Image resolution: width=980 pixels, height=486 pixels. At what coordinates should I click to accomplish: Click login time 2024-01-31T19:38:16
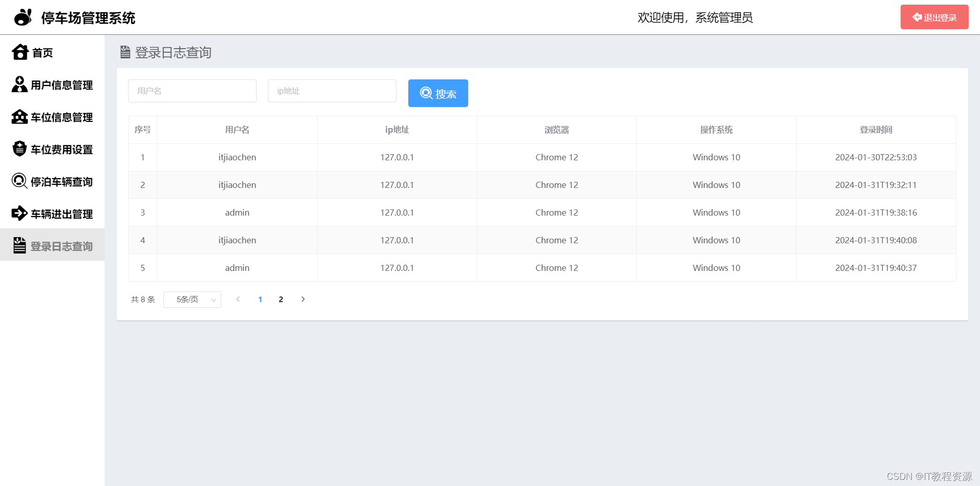tap(876, 213)
